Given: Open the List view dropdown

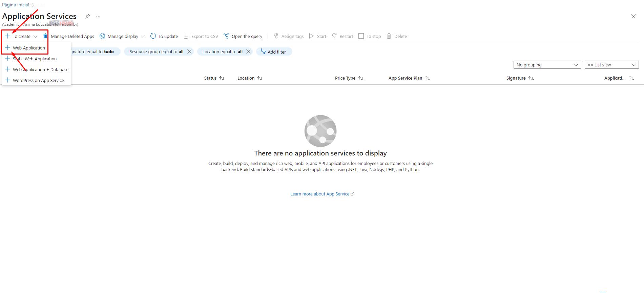Looking at the screenshot, I should coord(611,65).
